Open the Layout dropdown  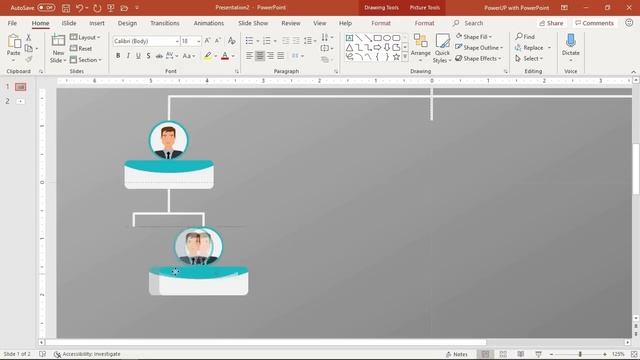point(85,38)
